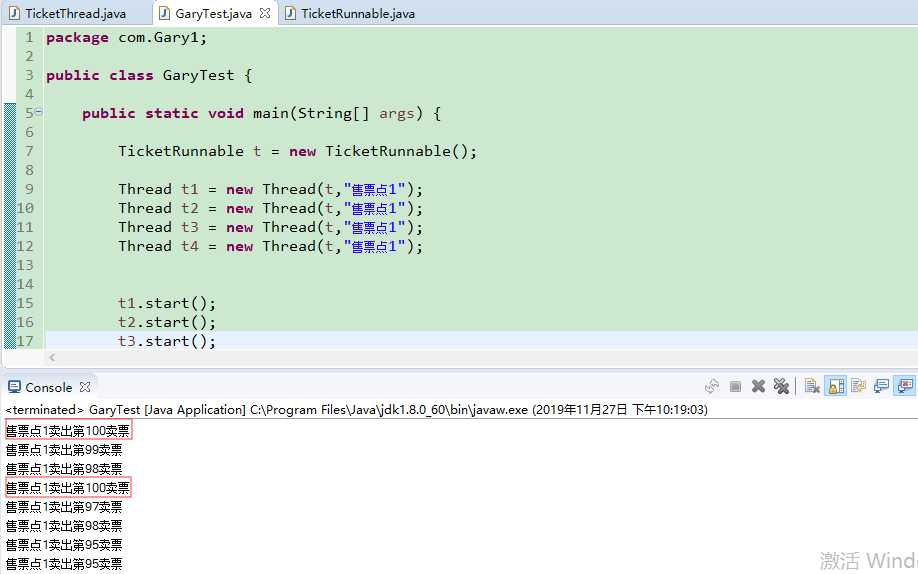Viewport: 918px width, 574px height.
Task: Switch to the TicketThread.java tab
Action: [x=68, y=13]
